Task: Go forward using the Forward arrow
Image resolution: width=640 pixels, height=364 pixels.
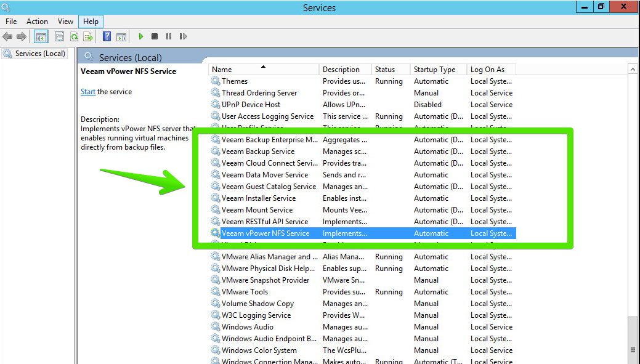Action: [21, 37]
